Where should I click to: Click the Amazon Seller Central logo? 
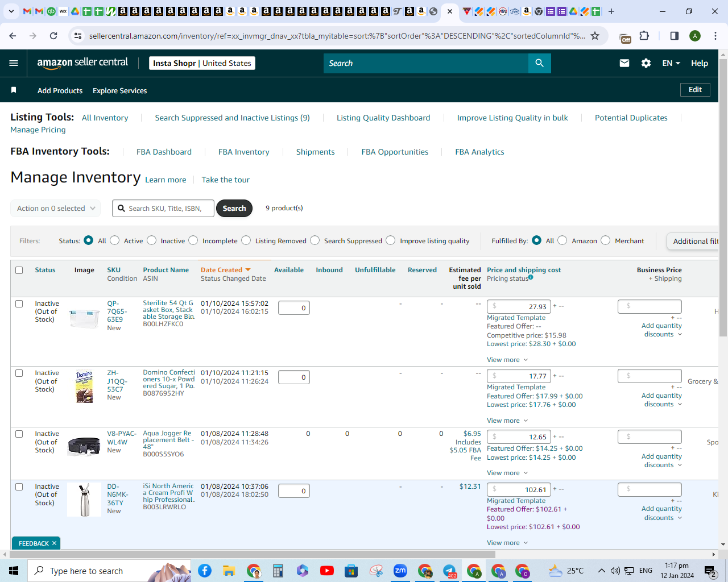point(82,63)
